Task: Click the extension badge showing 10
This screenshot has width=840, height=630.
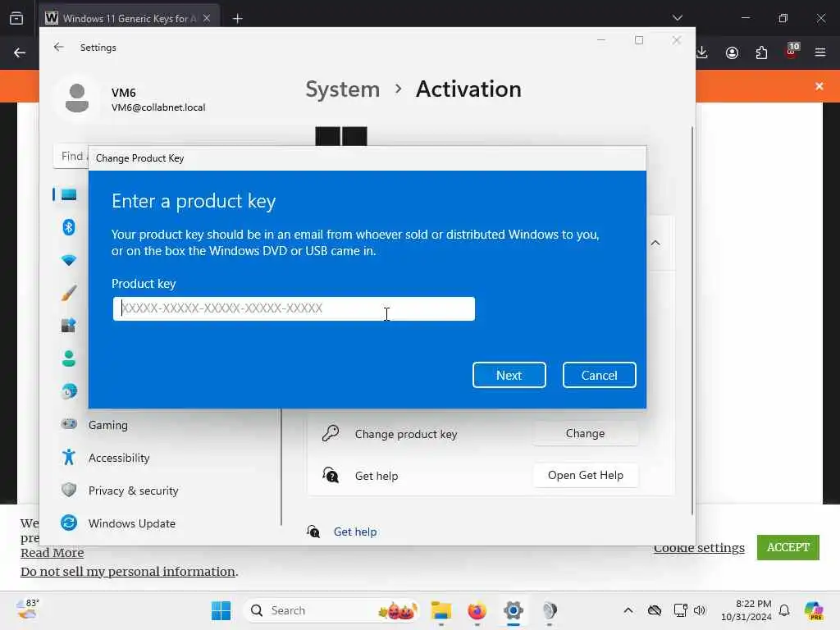Action: pyautogui.click(x=792, y=50)
